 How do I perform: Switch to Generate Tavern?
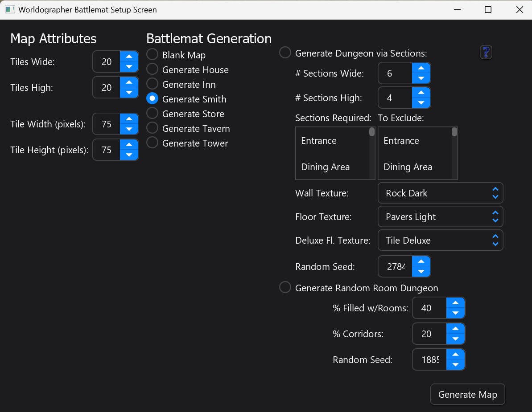(152, 128)
